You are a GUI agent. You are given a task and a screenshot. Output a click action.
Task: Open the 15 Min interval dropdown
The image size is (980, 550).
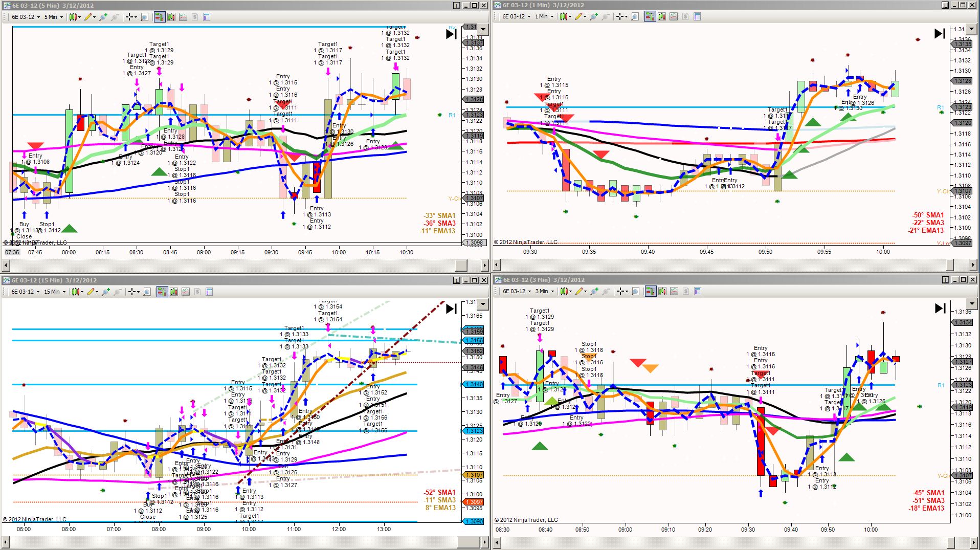click(55, 292)
